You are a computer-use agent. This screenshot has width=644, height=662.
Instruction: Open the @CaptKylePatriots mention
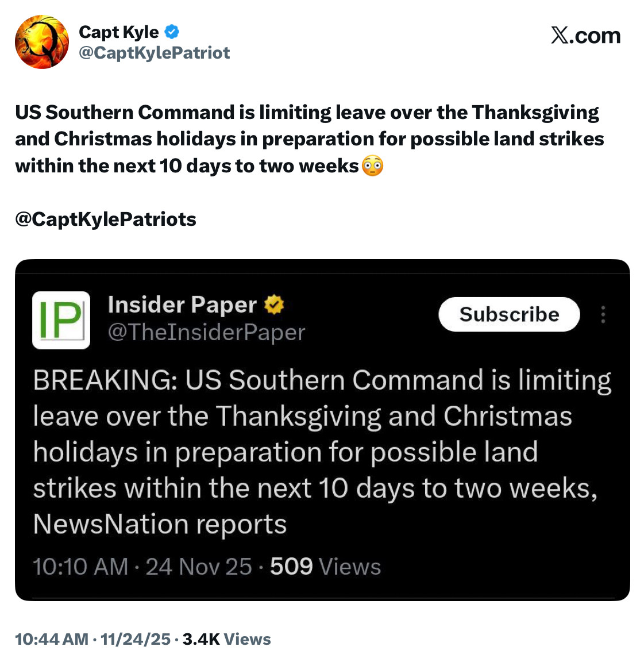click(x=106, y=219)
